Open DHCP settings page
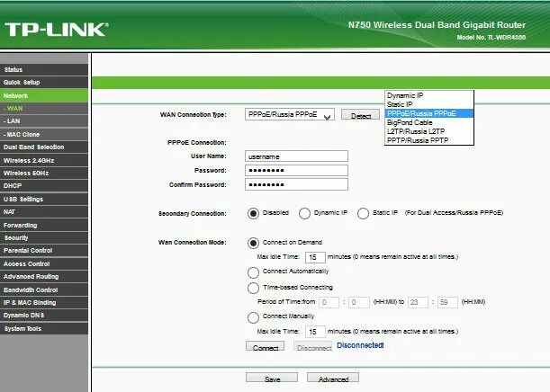 [x=44, y=186]
